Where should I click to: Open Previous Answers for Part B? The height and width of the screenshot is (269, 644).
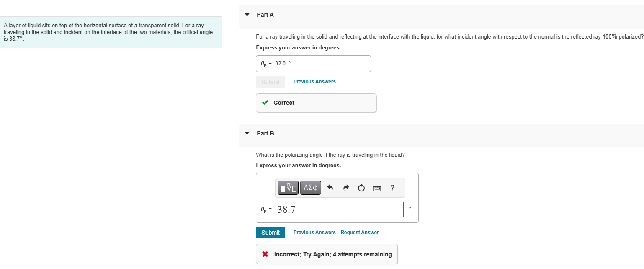click(314, 233)
